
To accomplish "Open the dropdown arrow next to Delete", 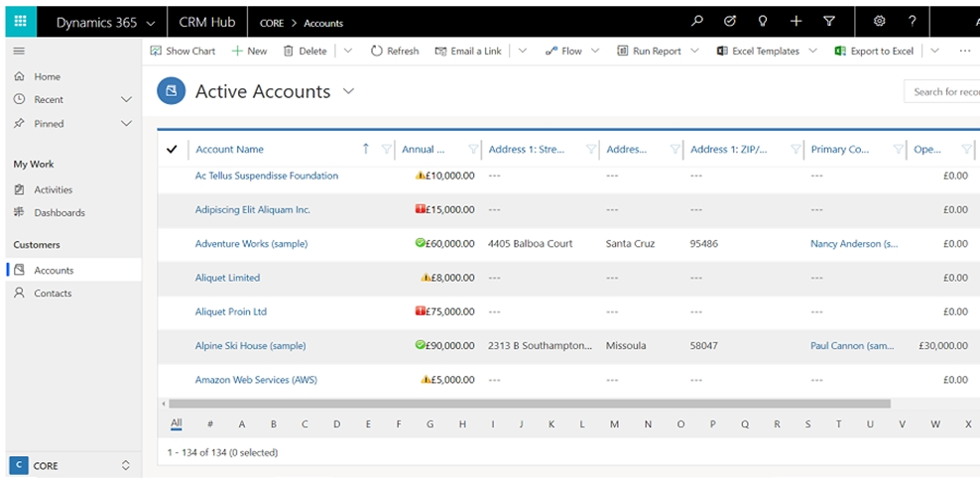I will pos(348,52).
